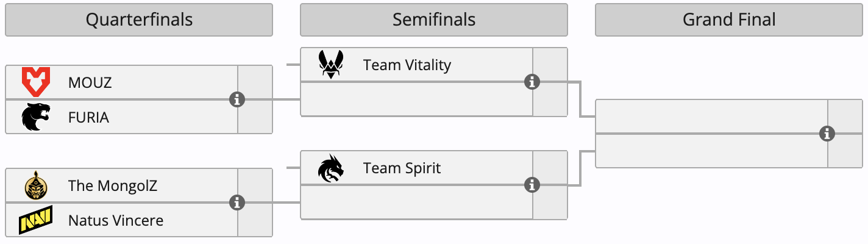Show match info for Team Spirit semifinal

pos(532,185)
